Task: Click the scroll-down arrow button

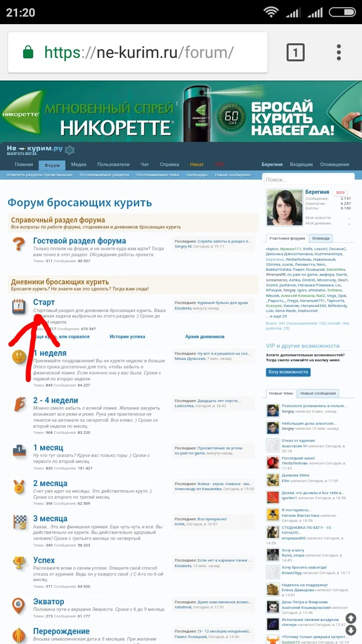Action: (x=351, y=630)
